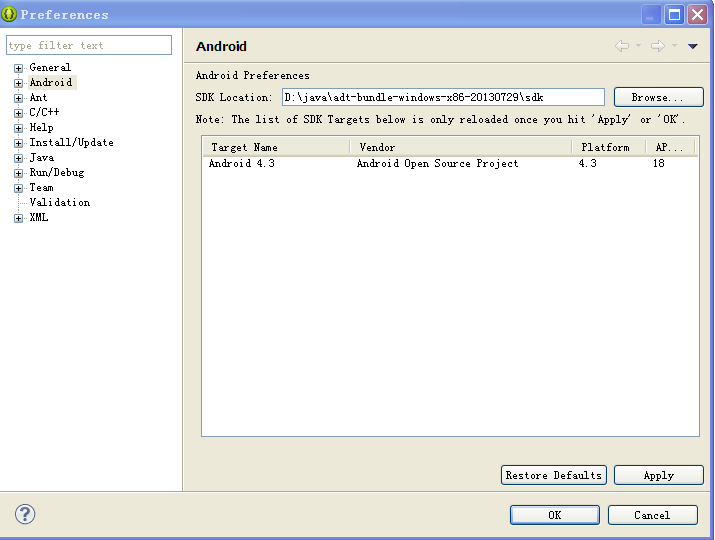Screen dimensions: 715x540
Task: Sort by Target Name column header
Action: 276,147
